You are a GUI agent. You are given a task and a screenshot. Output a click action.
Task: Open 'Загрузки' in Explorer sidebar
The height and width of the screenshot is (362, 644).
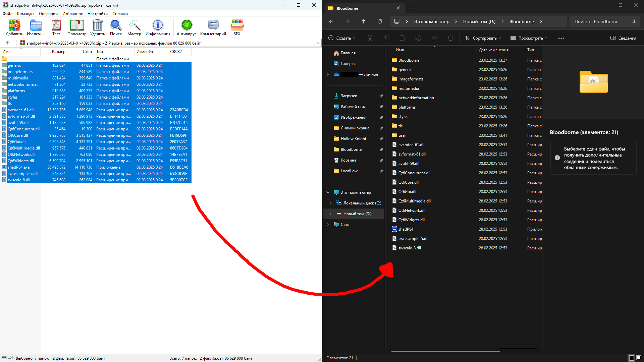[x=354, y=96]
